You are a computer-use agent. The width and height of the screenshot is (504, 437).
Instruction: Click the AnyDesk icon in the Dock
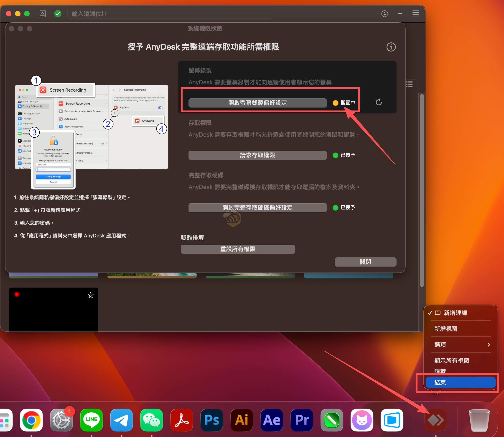[435, 420]
